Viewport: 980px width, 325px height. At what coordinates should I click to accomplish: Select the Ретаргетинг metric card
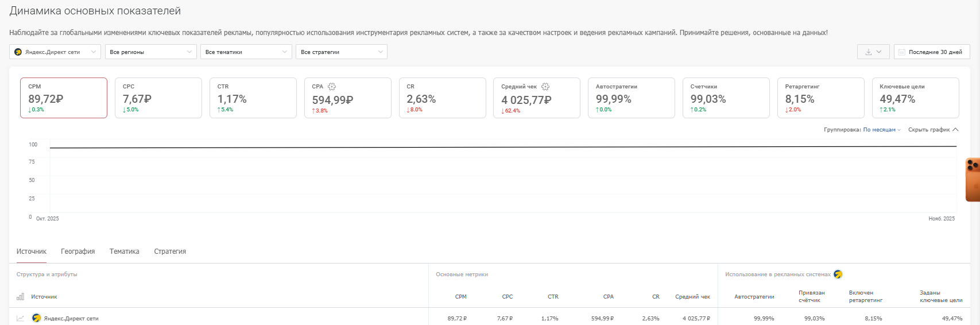tap(820, 98)
